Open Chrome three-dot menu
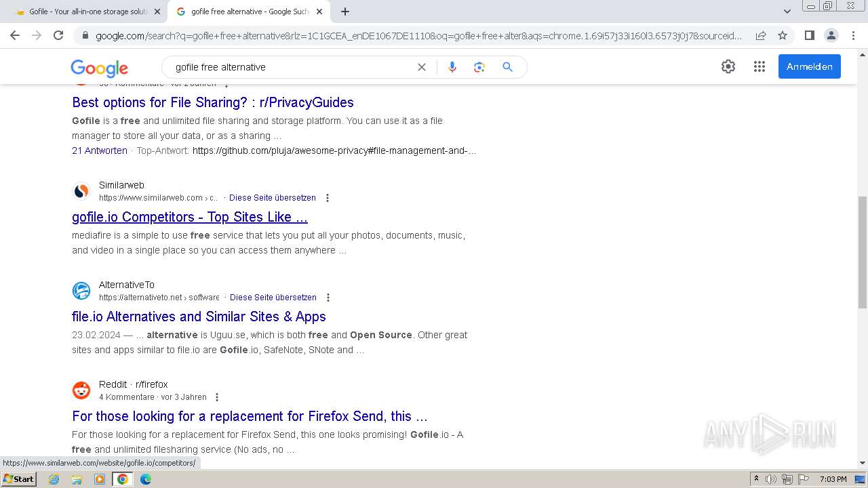This screenshot has width=868, height=488. pos(852,35)
